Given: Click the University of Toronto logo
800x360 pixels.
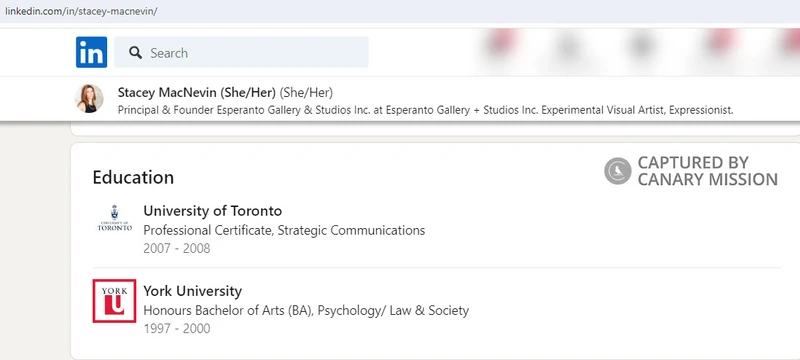Looking at the screenshot, I should (x=114, y=218).
